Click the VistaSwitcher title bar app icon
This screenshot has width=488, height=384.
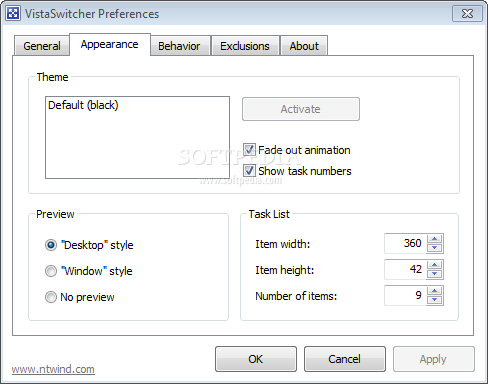point(13,14)
